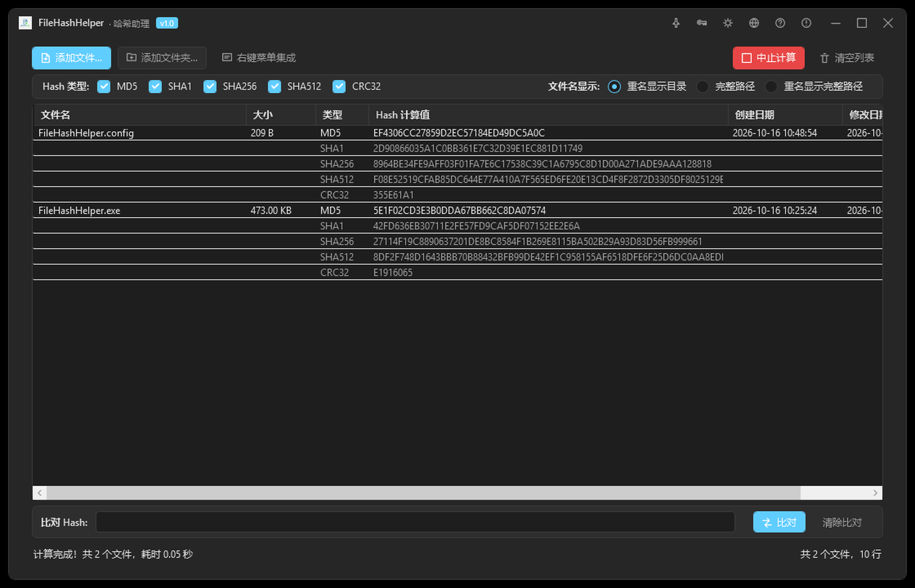Click the 类型 column header
The height and width of the screenshot is (588, 915).
click(342, 115)
